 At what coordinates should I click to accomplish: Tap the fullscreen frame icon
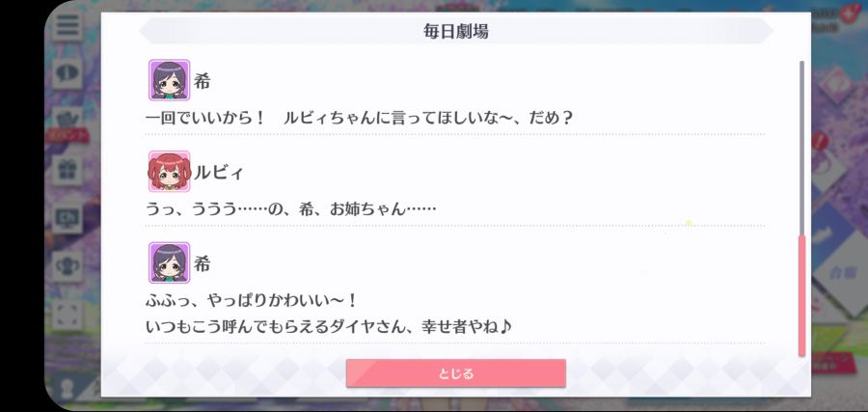pyautogui.click(x=68, y=316)
